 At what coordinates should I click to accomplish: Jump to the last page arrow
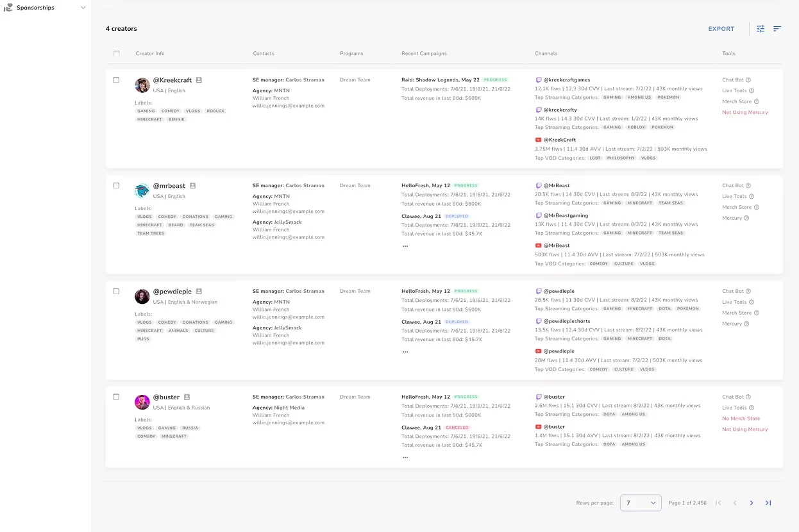pos(768,503)
